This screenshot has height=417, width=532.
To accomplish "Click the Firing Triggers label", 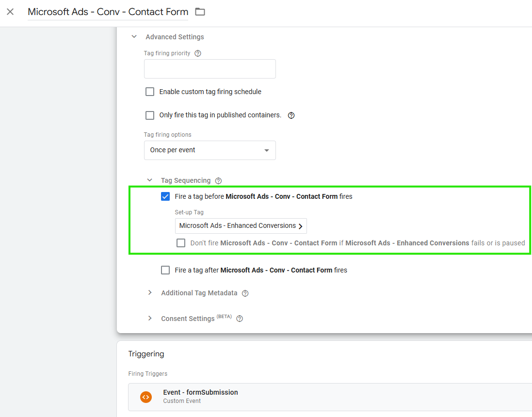I will 147,373.
